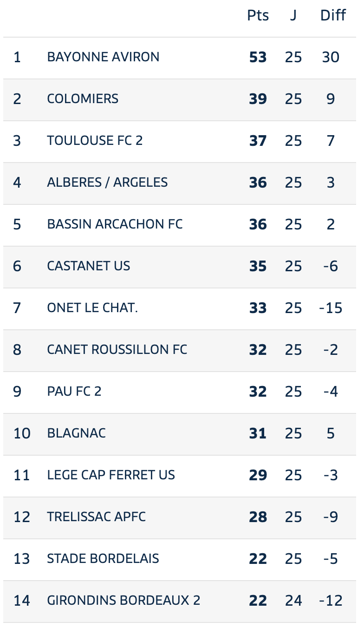The image size is (364, 628).
Task: Click TRELISSAC APFC in the table
Action: (x=97, y=517)
